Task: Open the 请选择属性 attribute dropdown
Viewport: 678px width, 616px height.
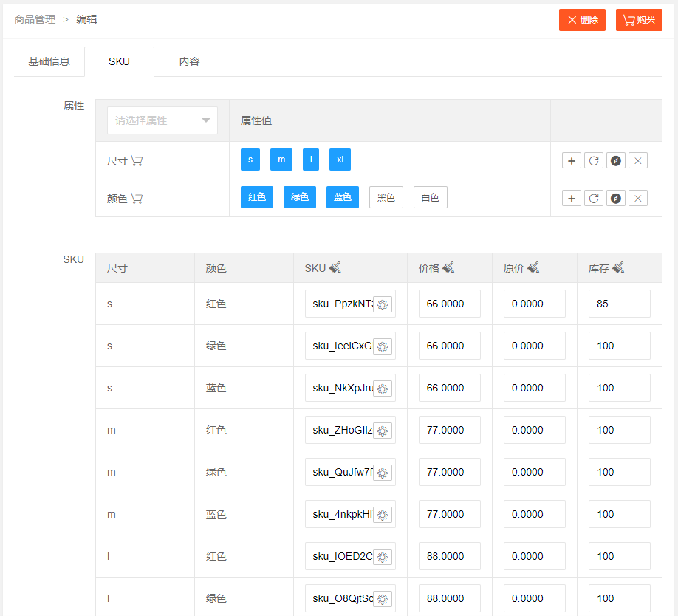Action: pos(162,120)
